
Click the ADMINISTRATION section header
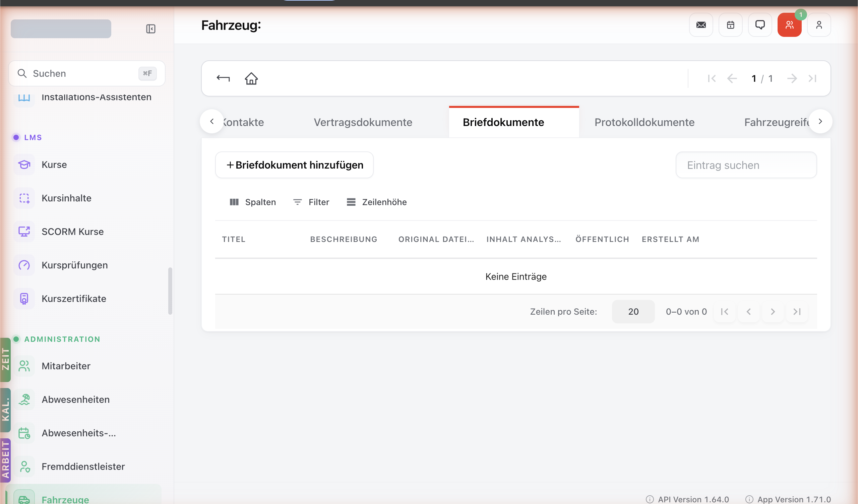(x=62, y=339)
